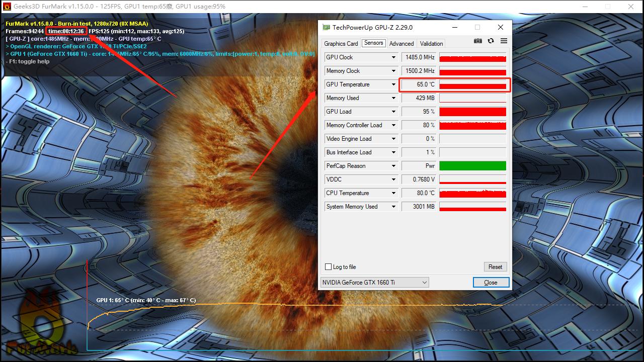The height and width of the screenshot is (362, 644).
Task: Open the Advanced tab
Action: (401, 44)
